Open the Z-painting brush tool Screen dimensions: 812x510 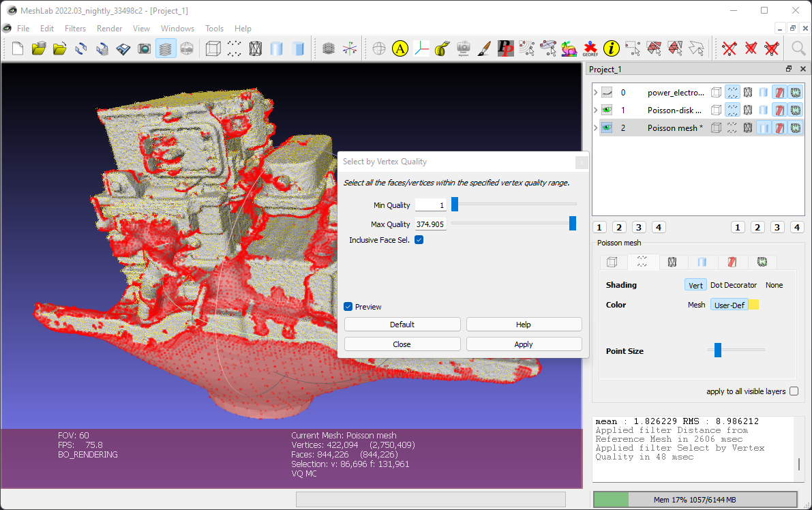tap(484, 48)
